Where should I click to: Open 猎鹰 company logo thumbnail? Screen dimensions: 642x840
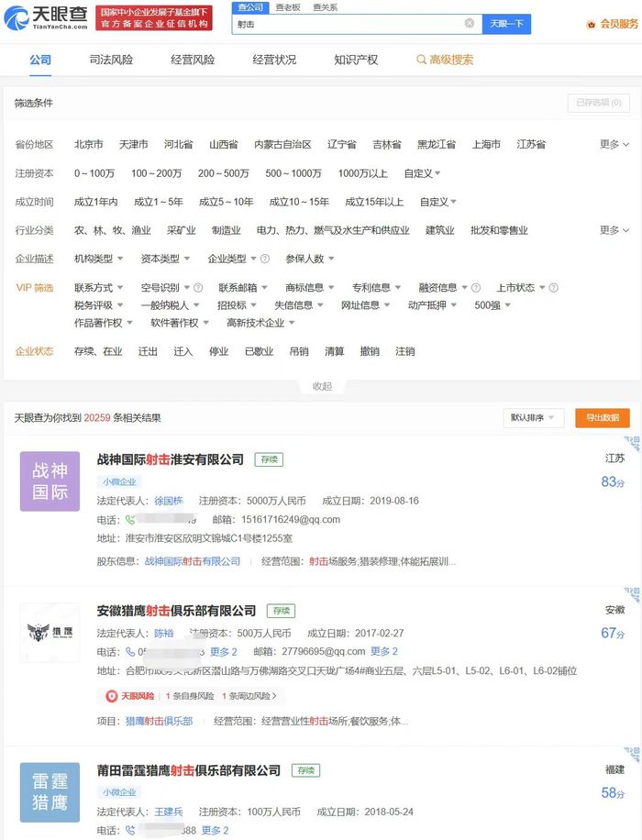pos(50,633)
